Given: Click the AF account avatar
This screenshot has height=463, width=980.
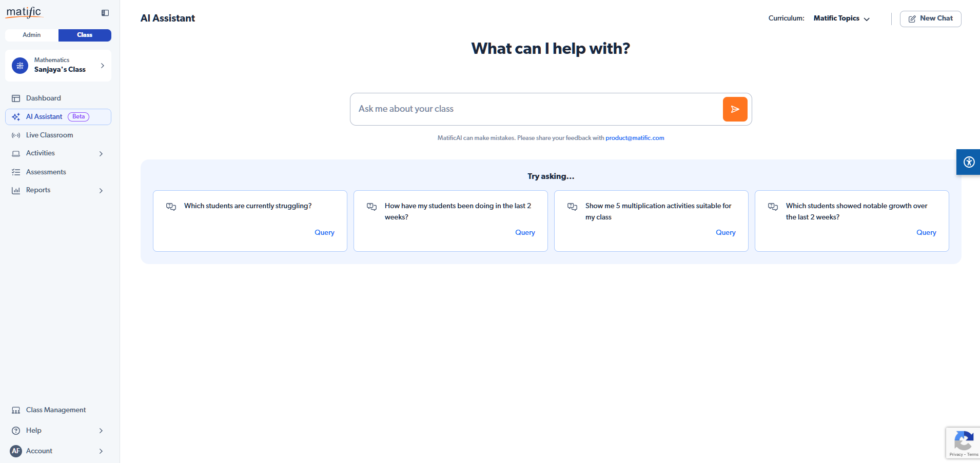Looking at the screenshot, I should [x=16, y=451].
